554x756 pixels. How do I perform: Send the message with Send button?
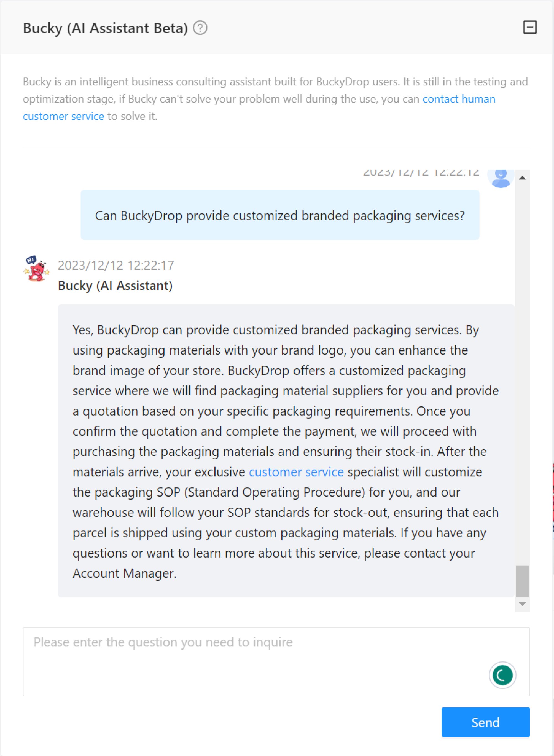click(486, 722)
